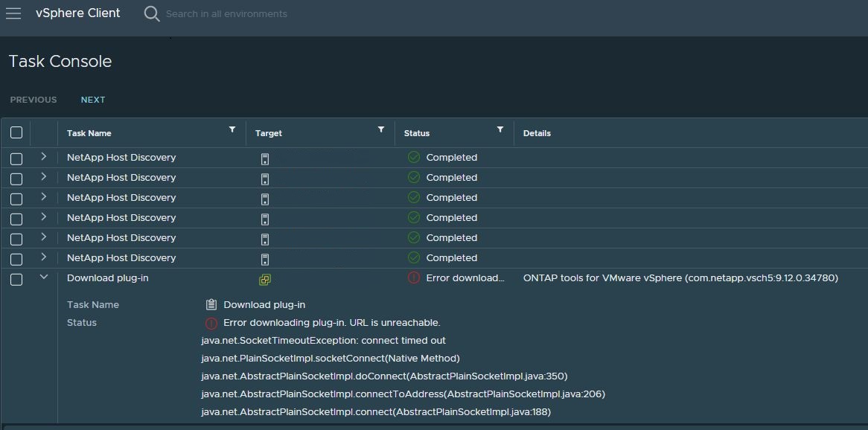Select the Download plug-in row checkbox
The width and height of the screenshot is (868, 430).
tap(16, 279)
